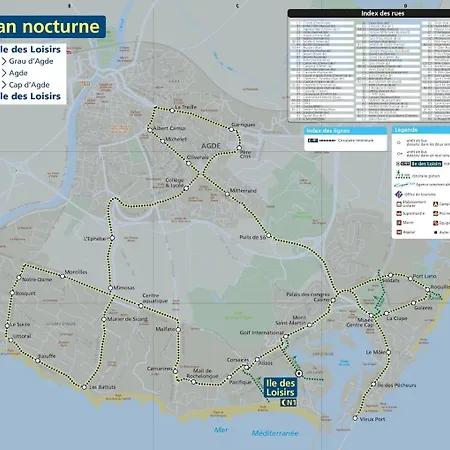Image resolution: width=450 pixels, height=450 pixels.
Task: Click the Supermarché legend icon
Action: (x=399, y=213)
